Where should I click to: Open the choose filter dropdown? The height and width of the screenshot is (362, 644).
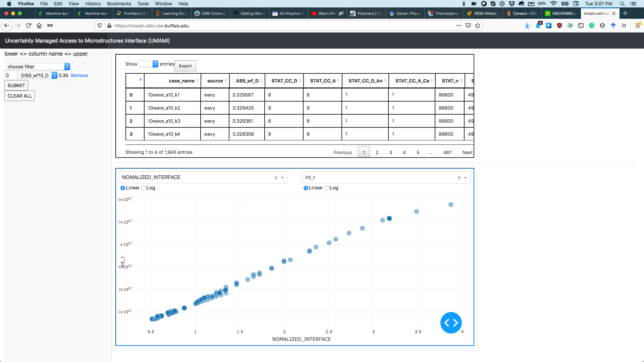click(x=37, y=67)
